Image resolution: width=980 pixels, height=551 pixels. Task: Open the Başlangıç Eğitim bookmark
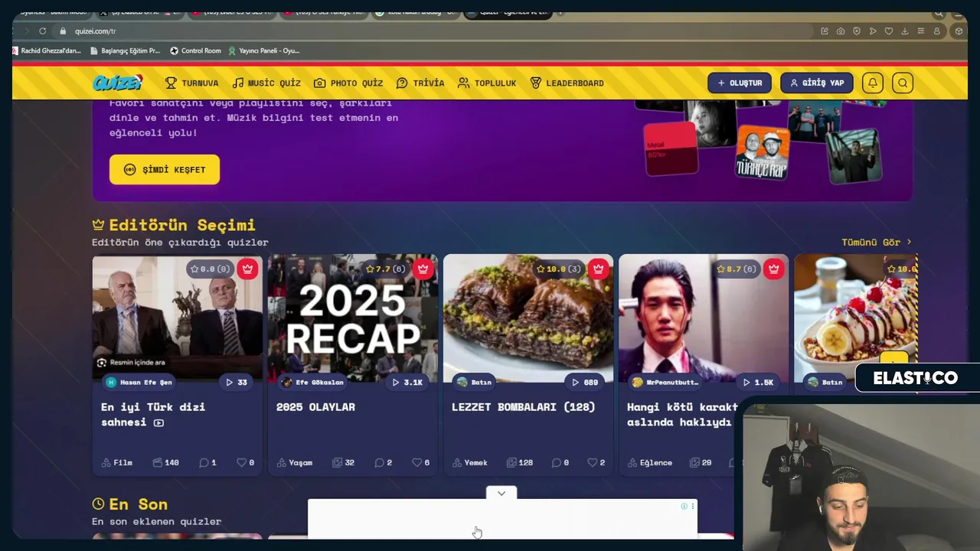tap(124, 51)
